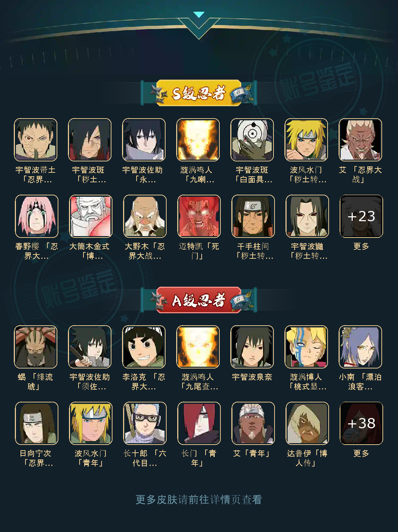
Task: Switch to the S级忍者 banner header
Action: (199, 93)
